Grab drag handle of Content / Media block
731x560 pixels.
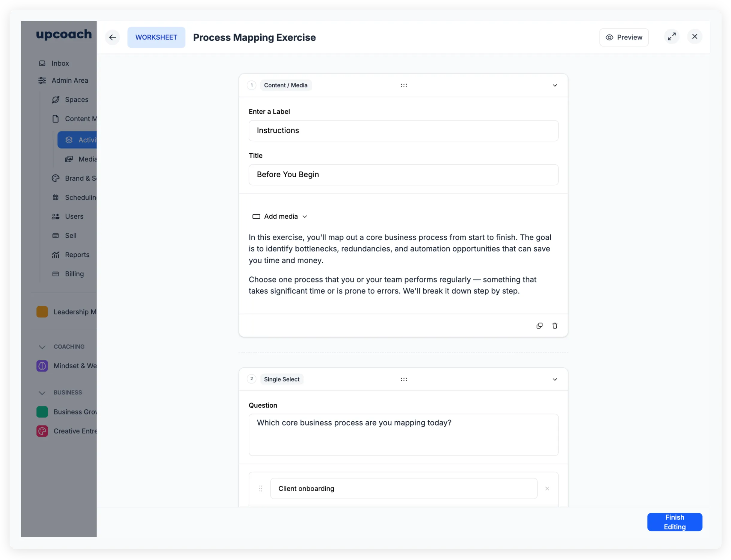click(404, 85)
